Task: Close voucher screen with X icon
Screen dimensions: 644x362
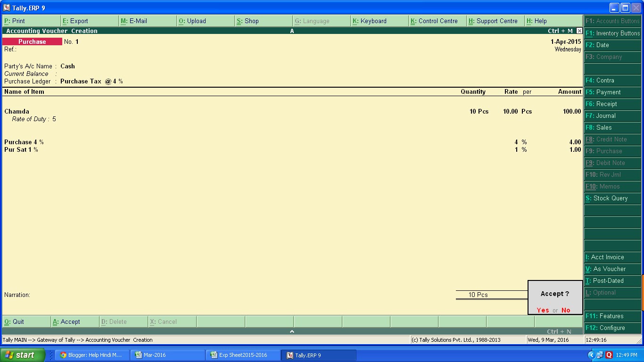Action: (x=579, y=31)
